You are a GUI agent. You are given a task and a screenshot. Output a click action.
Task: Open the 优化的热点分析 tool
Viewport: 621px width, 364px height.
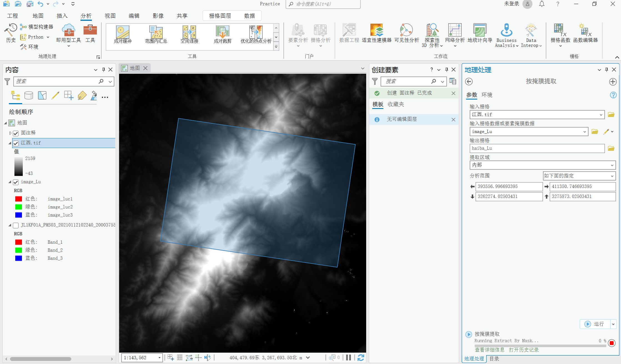256,34
